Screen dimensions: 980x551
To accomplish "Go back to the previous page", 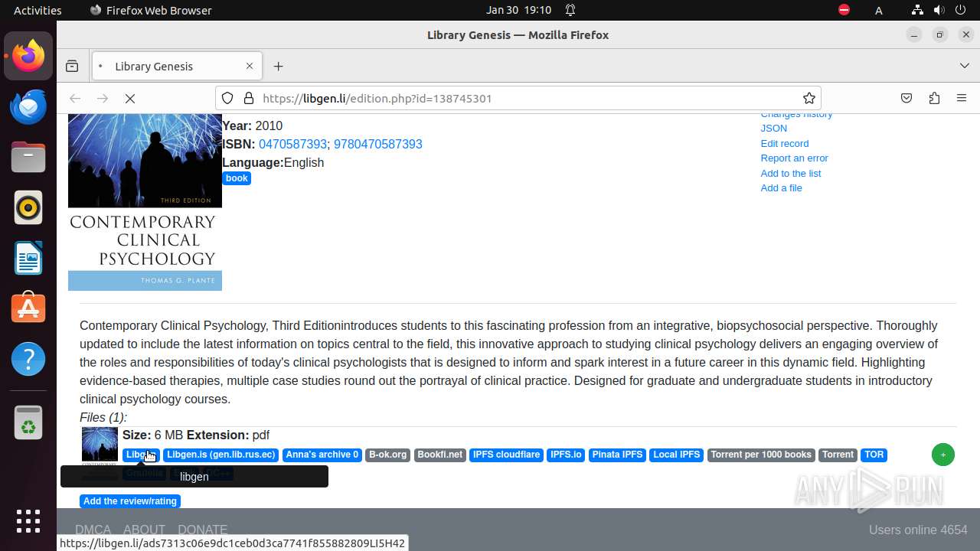I will 75,98.
